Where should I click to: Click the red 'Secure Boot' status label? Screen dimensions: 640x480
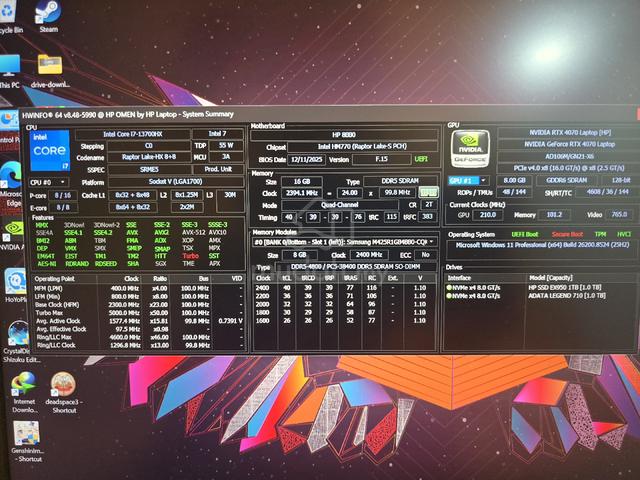point(567,234)
